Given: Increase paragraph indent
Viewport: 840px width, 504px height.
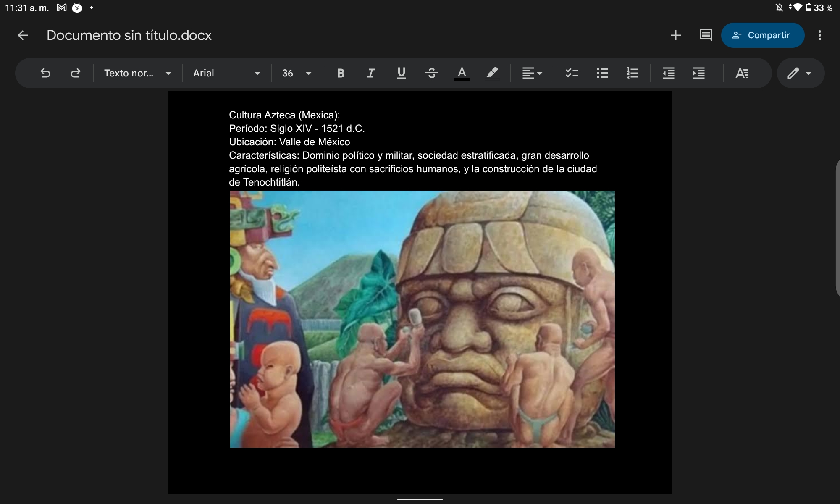Looking at the screenshot, I should [699, 73].
